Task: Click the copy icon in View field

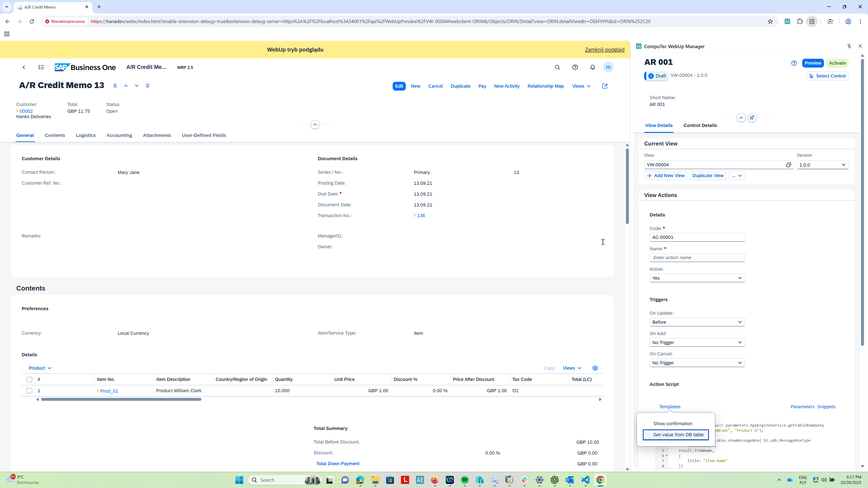Action: point(788,165)
